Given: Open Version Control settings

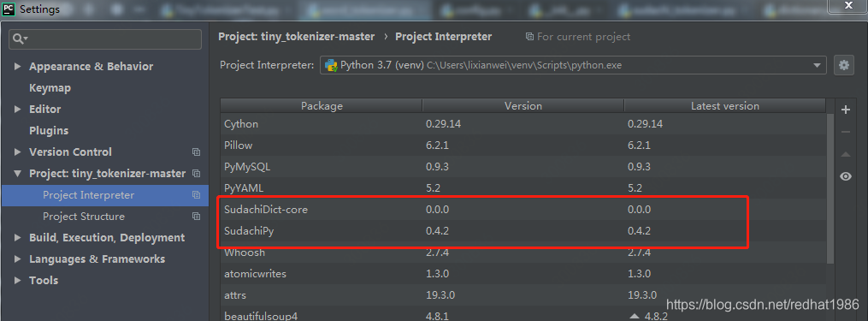Looking at the screenshot, I should pyautogui.click(x=70, y=152).
